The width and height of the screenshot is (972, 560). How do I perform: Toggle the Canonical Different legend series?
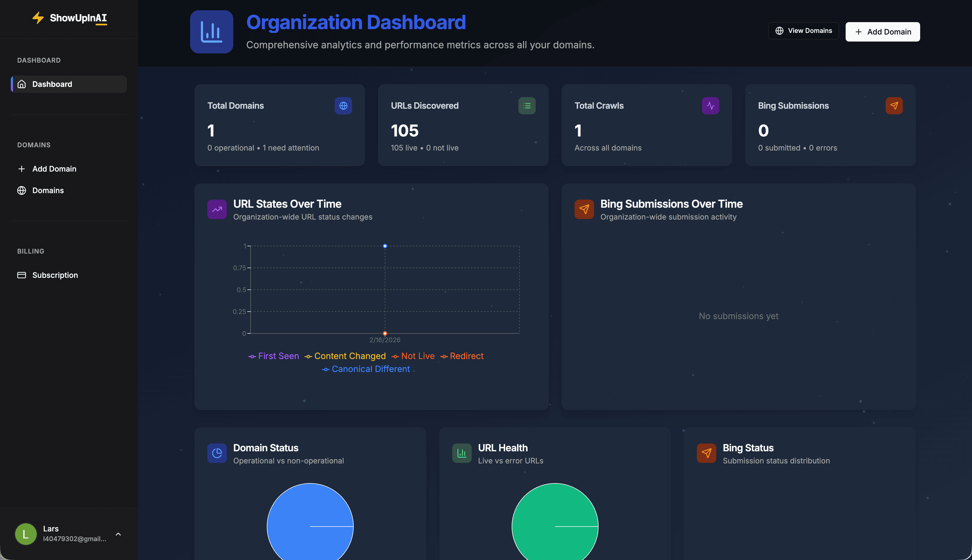click(x=366, y=369)
